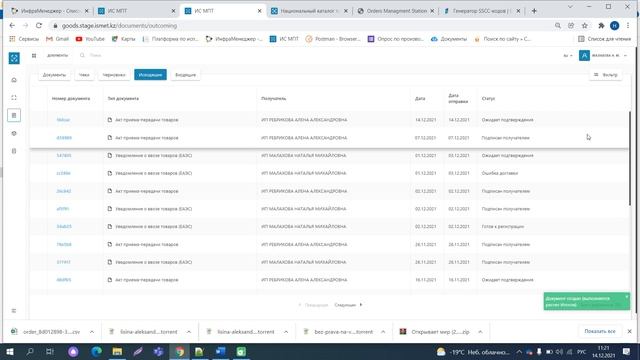Open Windows Start menu
Image resolution: width=640 pixels, height=360 pixels.
coord(10,351)
